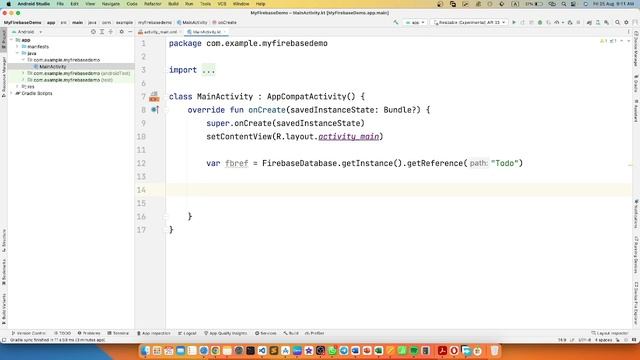The width and height of the screenshot is (640, 360).
Task: Open Device Manager side panel
Action: 636,48
